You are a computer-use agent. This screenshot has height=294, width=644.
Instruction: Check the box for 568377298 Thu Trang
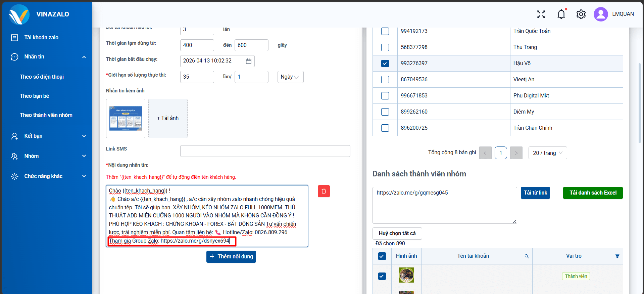click(x=385, y=47)
